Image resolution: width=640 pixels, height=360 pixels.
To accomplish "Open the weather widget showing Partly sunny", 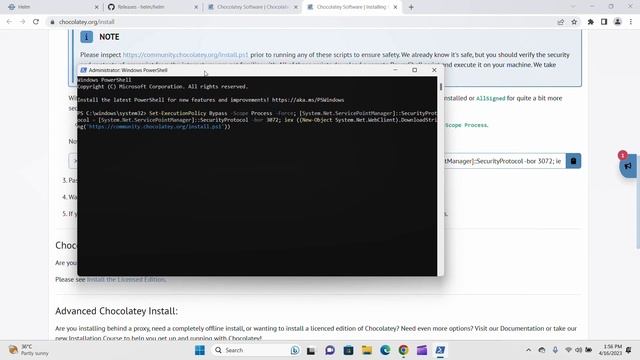I will click(29, 350).
